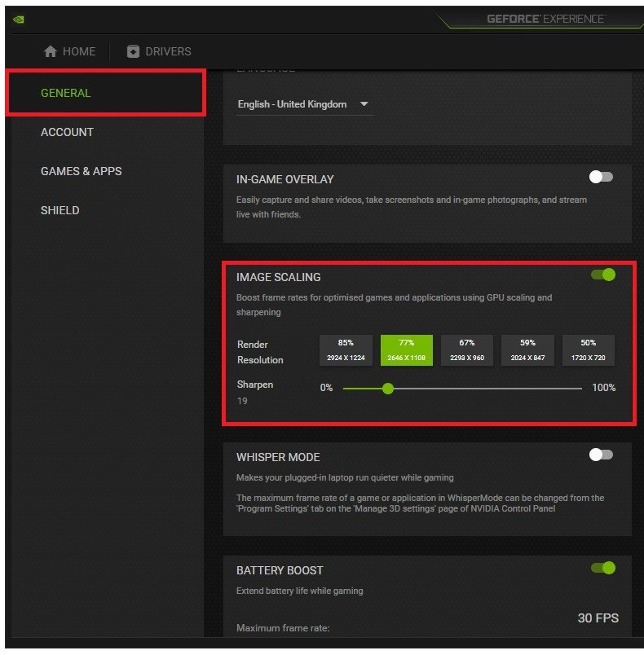This screenshot has width=644, height=655.
Task: Open SHIELD settings section
Action: click(60, 210)
